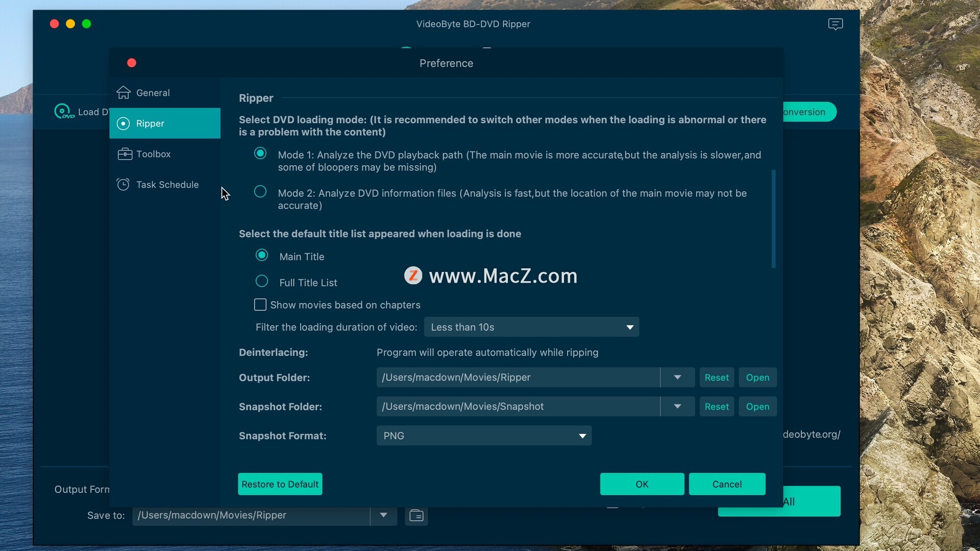Expand the Snapshot Format PNG dropdown

(x=483, y=436)
